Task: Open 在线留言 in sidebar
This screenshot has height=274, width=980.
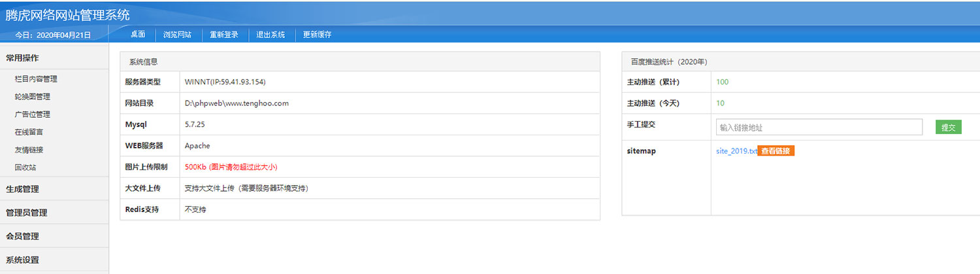Action: point(29,132)
